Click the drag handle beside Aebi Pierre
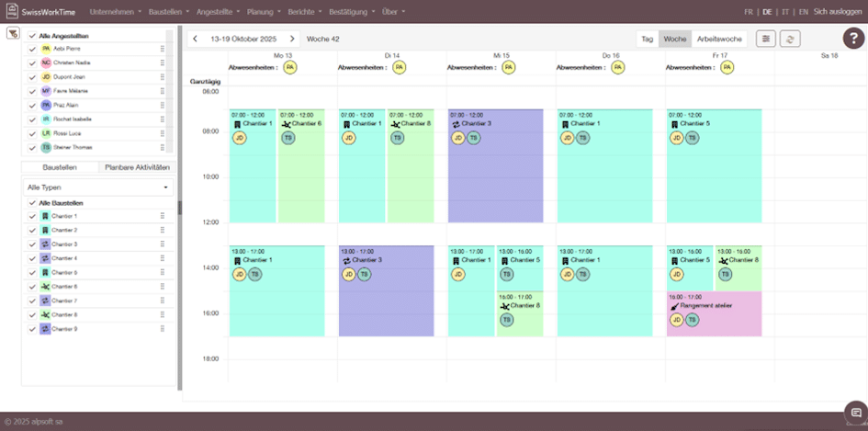 [x=162, y=48]
